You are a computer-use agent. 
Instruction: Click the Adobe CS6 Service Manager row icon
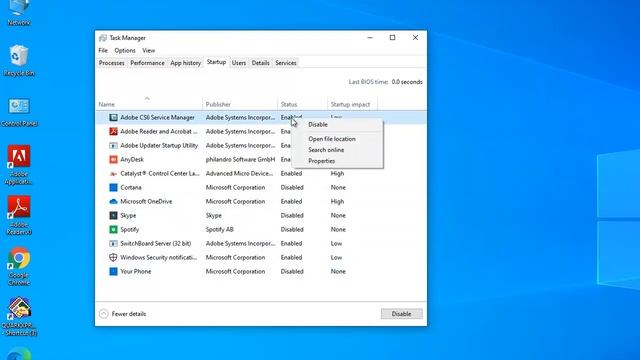[113, 118]
